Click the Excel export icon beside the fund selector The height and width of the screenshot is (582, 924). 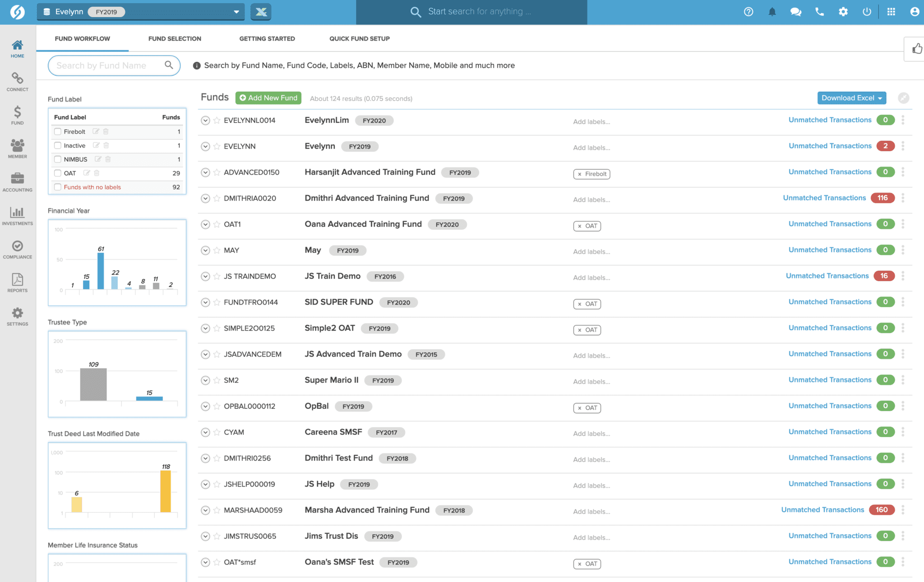point(261,12)
